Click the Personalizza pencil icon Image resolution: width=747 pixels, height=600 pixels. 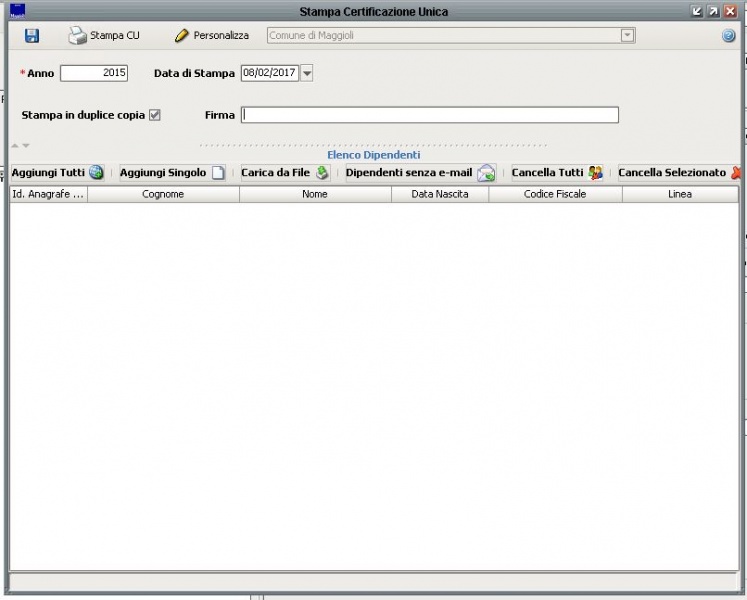point(182,36)
